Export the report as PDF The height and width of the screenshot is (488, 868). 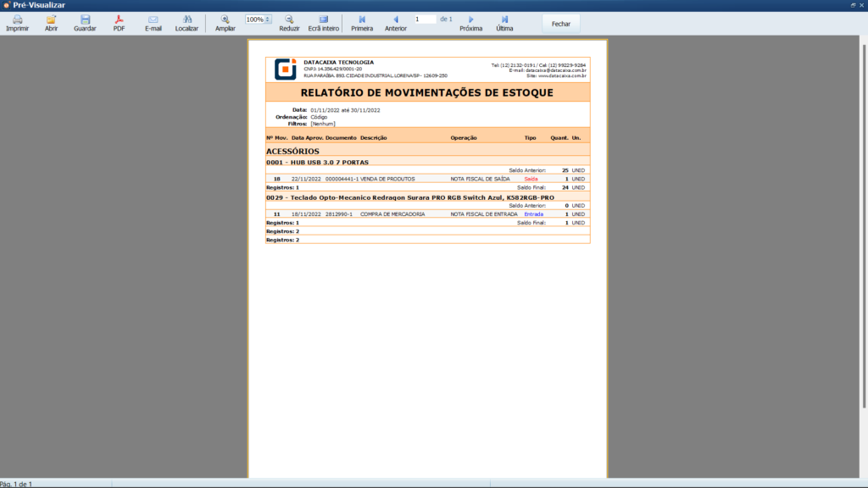[119, 19]
